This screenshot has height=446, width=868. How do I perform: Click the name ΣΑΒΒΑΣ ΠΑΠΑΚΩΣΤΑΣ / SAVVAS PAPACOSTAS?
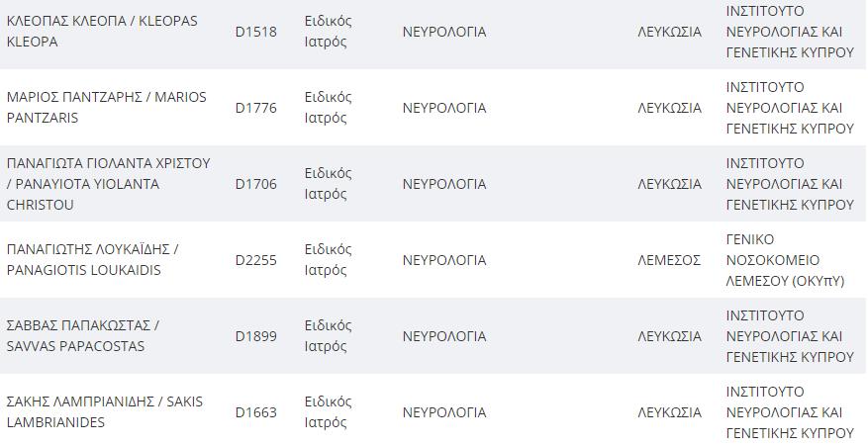click(82, 336)
